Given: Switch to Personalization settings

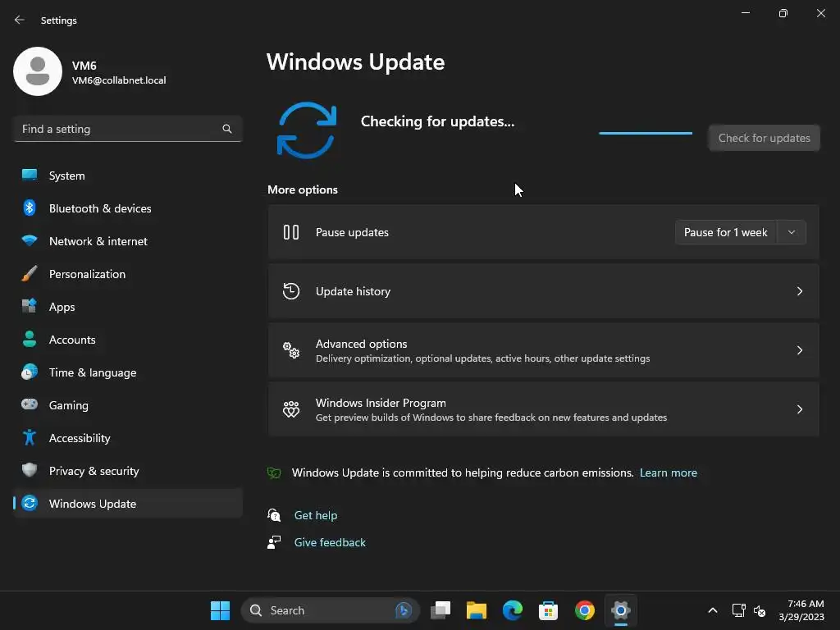Looking at the screenshot, I should click(x=127, y=274).
